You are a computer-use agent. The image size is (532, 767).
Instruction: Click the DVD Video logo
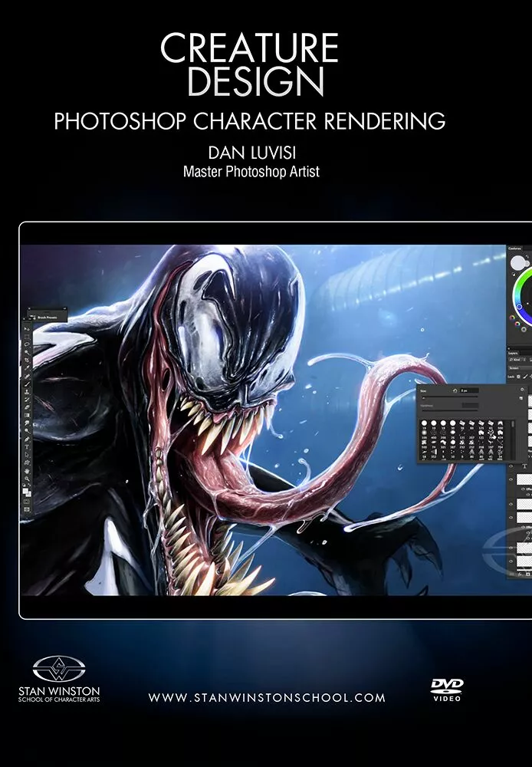[447, 690]
